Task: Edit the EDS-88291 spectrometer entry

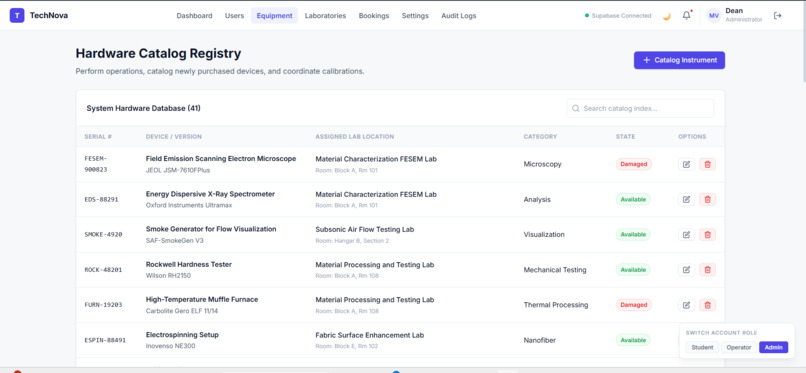Action: (686, 199)
